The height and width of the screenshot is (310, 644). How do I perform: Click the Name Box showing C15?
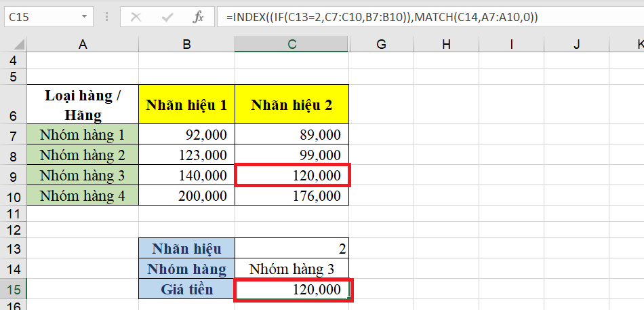41,17
